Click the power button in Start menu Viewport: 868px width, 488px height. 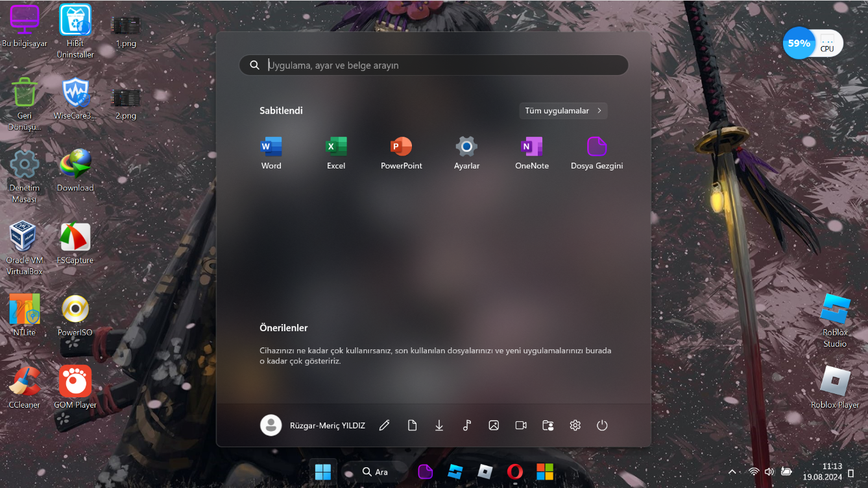pyautogui.click(x=602, y=425)
